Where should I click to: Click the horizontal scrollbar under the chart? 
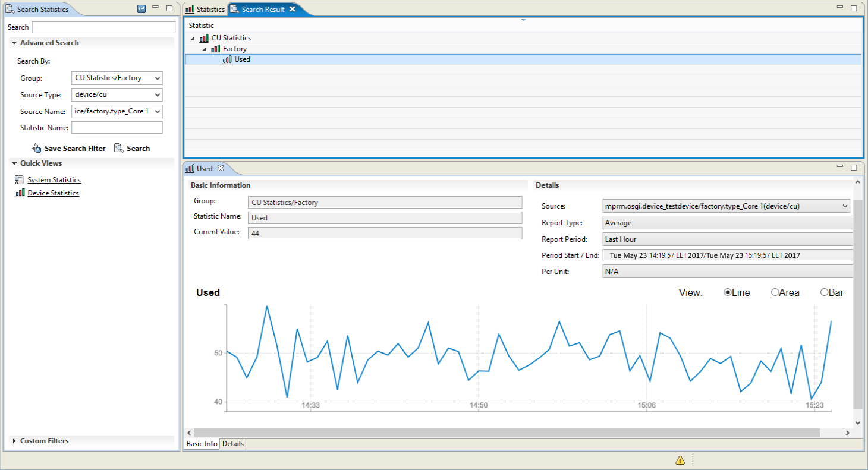[x=507, y=433]
